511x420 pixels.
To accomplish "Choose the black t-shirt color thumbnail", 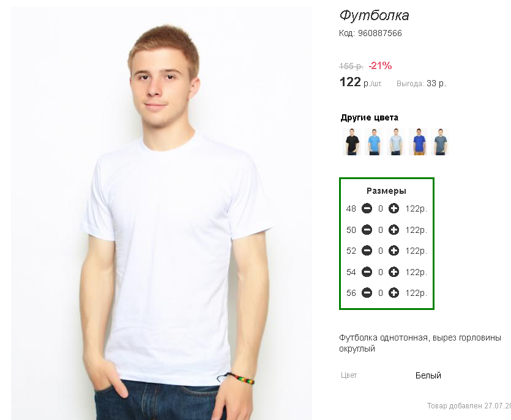I will coord(352,142).
